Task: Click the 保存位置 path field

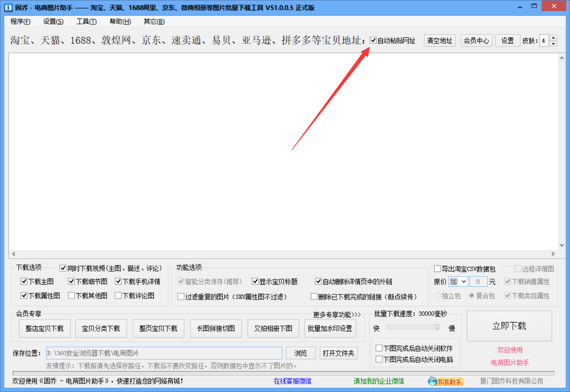Action: pyautogui.click(x=164, y=353)
